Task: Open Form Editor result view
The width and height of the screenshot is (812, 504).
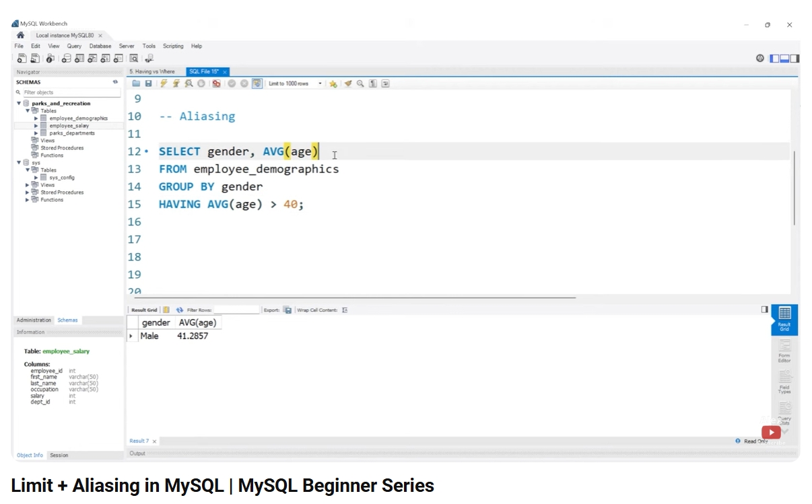Action: pos(784,350)
